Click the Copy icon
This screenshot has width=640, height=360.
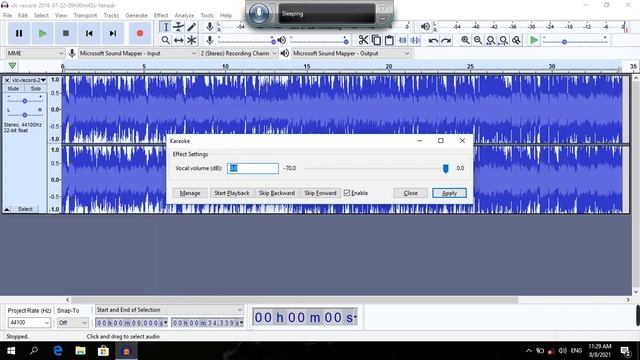pos(376,40)
